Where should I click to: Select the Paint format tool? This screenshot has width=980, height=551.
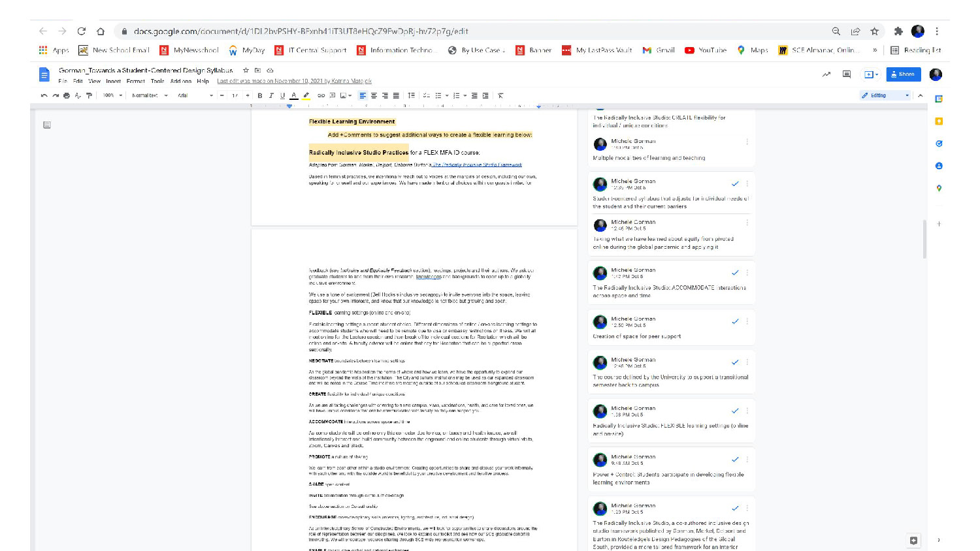(x=90, y=95)
